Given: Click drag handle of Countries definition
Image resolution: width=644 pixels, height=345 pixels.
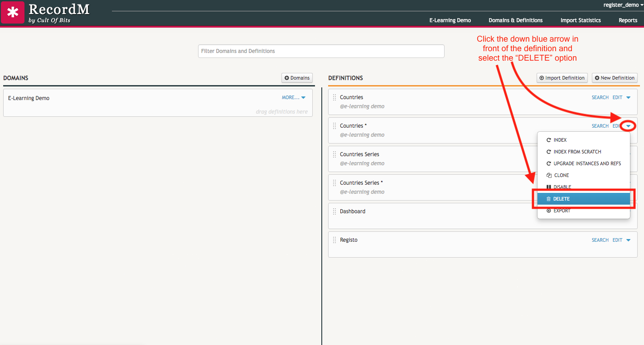Looking at the screenshot, I should [x=334, y=97].
